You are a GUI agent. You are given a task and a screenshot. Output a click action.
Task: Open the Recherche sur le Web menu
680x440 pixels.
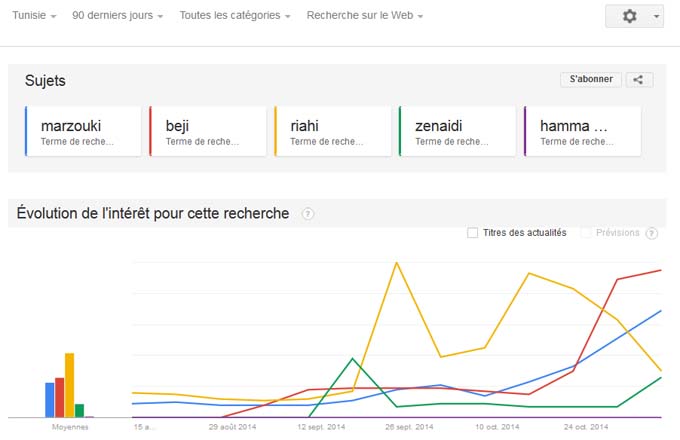pos(364,16)
